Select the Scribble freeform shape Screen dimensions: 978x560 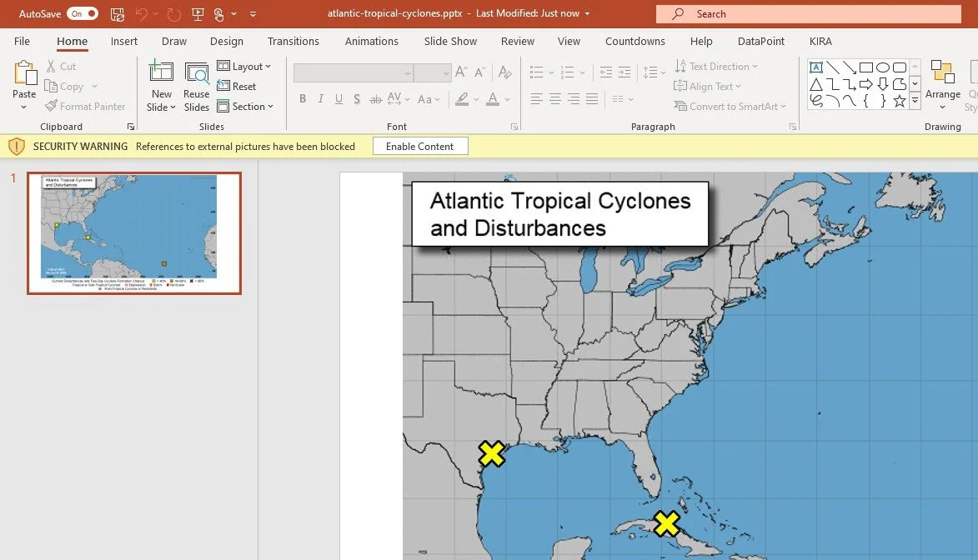tap(815, 100)
